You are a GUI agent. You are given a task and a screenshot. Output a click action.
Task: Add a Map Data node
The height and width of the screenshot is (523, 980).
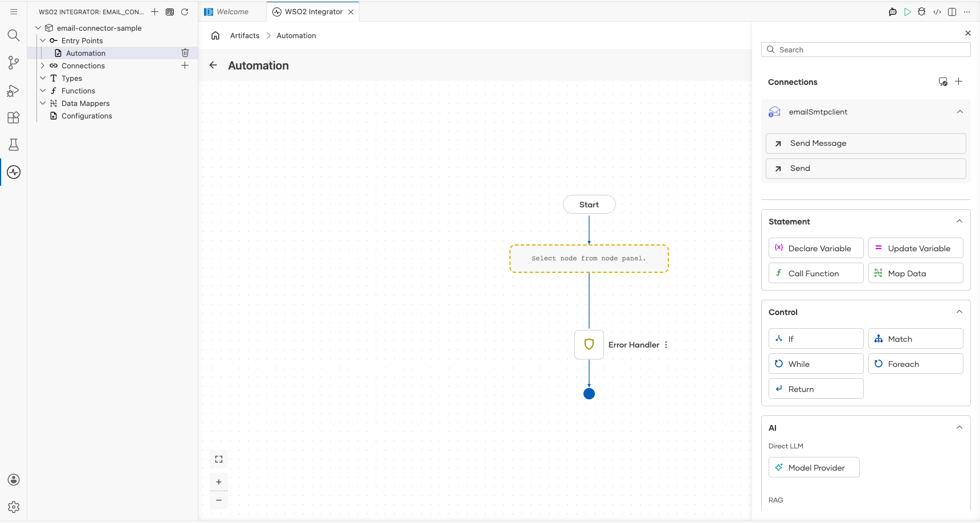click(916, 273)
